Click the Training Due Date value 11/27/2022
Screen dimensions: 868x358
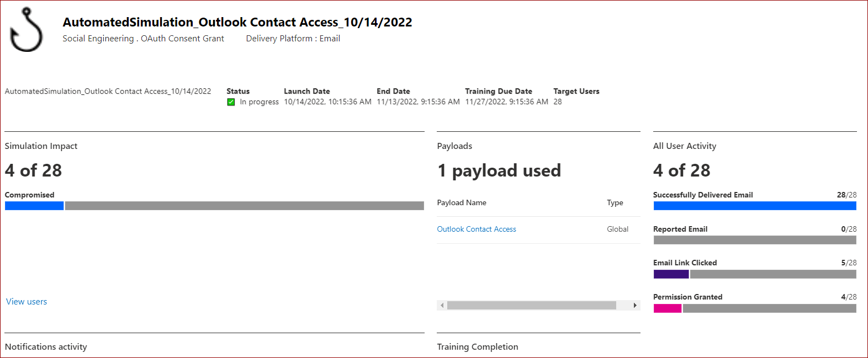(x=506, y=102)
